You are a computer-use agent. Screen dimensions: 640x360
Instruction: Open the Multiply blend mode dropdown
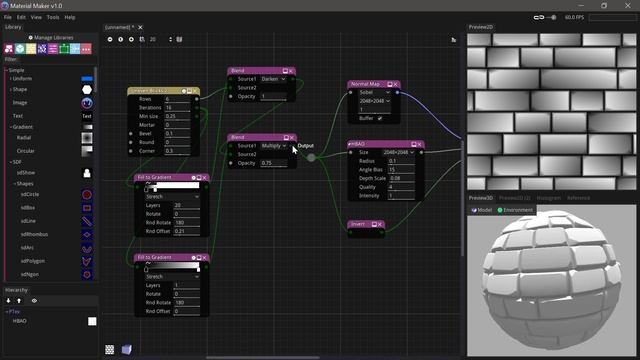click(x=273, y=146)
